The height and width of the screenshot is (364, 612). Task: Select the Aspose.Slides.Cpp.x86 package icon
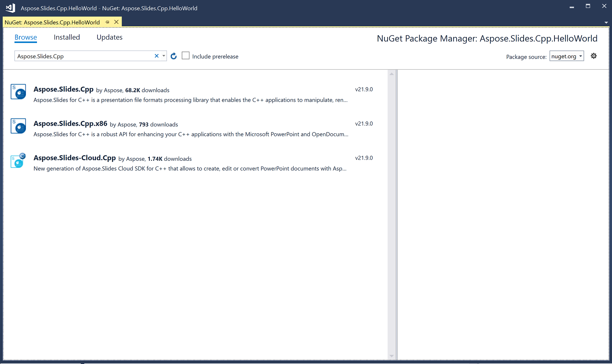tap(18, 126)
